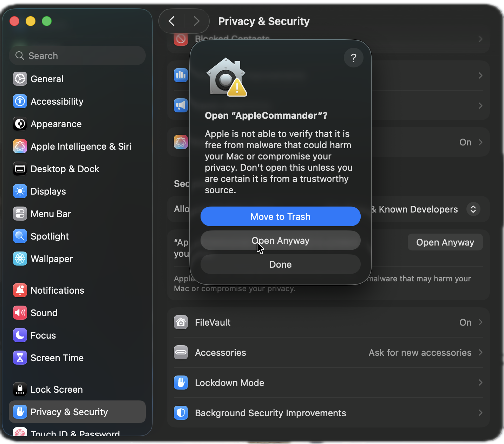The height and width of the screenshot is (444, 504).
Task: Open the Sound speaker icon in the sidebar
Action: [20, 313]
